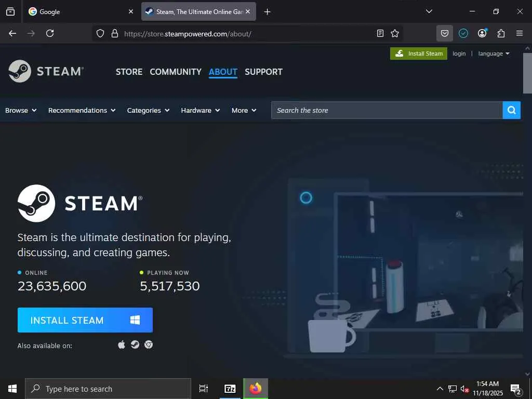This screenshot has width=532, height=399.
Task: Switch to the Google tab
Action: pos(81,11)
